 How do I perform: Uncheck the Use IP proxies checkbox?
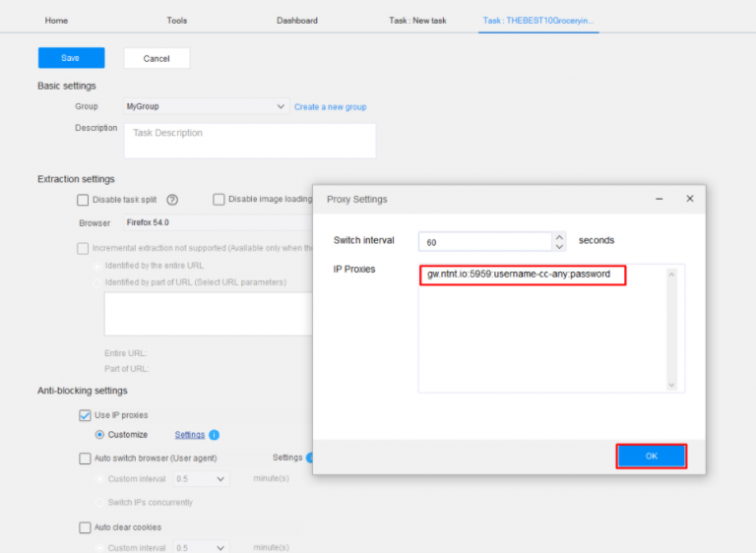click(x=85, y=415)
